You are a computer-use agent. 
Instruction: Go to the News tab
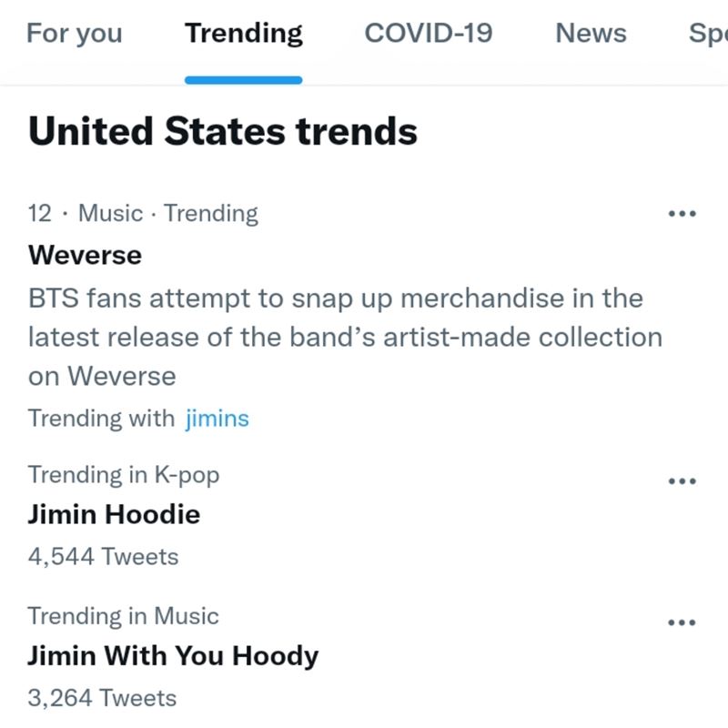[591, 34]
